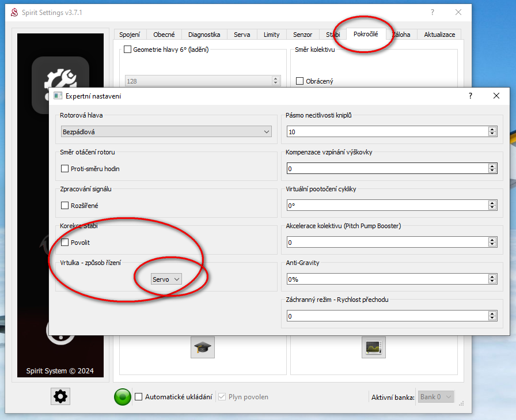
Task: Click the Pásmo necitlivosti kniplů value field
Action: [386, 132]
